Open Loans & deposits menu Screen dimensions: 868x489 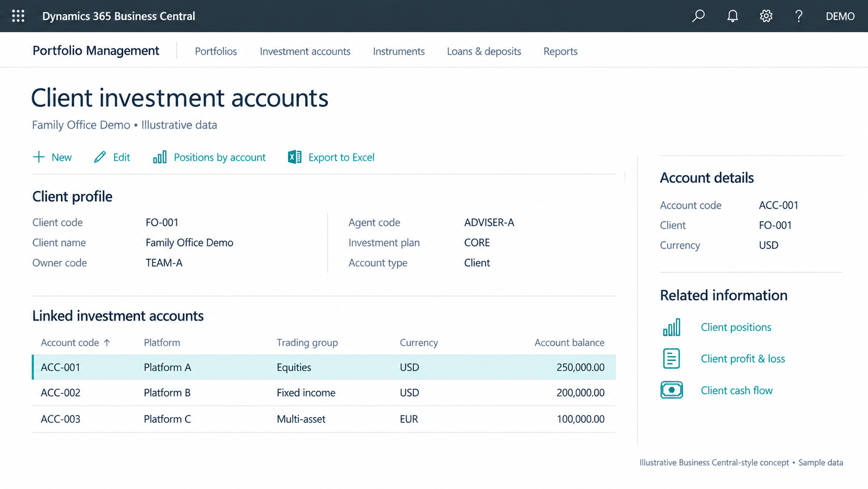484,51
